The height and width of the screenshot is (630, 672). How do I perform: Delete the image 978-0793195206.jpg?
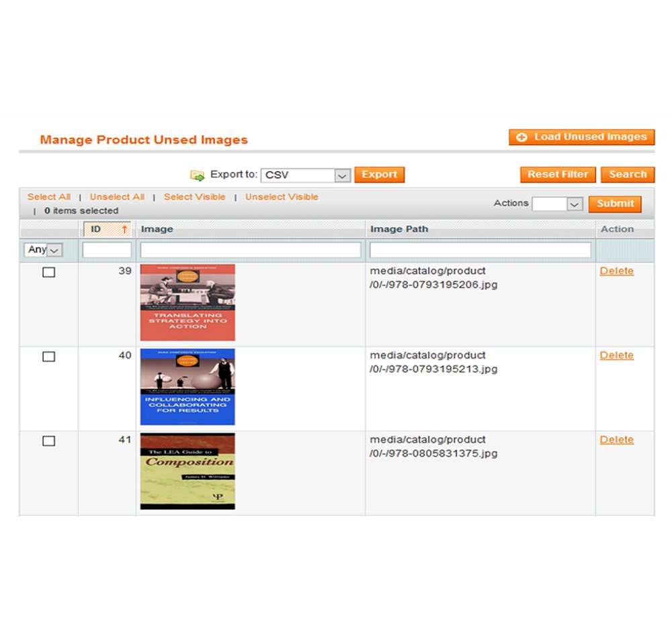pos(617,271)
